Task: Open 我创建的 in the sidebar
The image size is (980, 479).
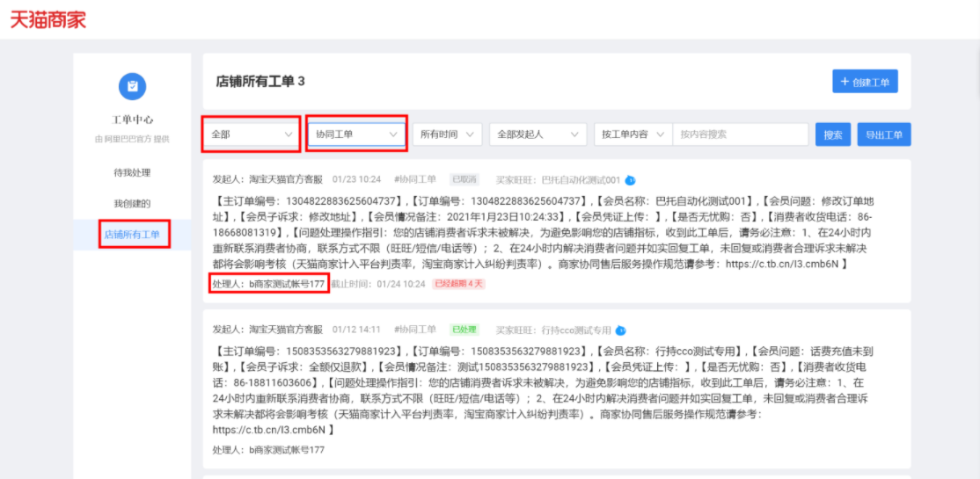Action: [132, 204]
